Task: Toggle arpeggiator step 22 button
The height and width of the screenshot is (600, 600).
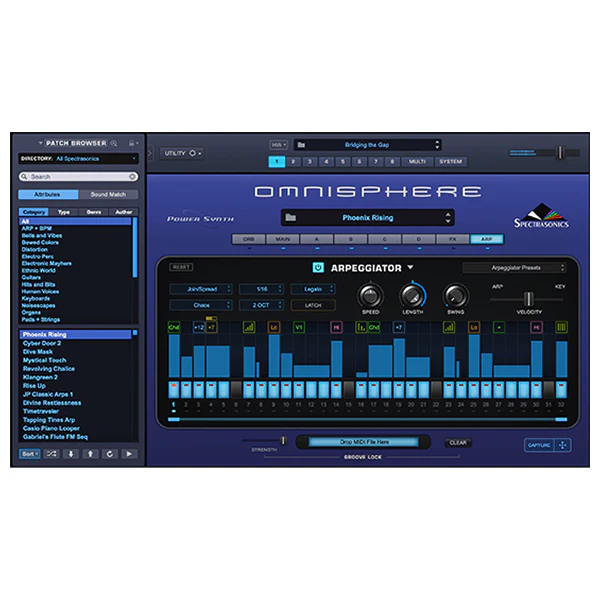Action: coord(436,390)
